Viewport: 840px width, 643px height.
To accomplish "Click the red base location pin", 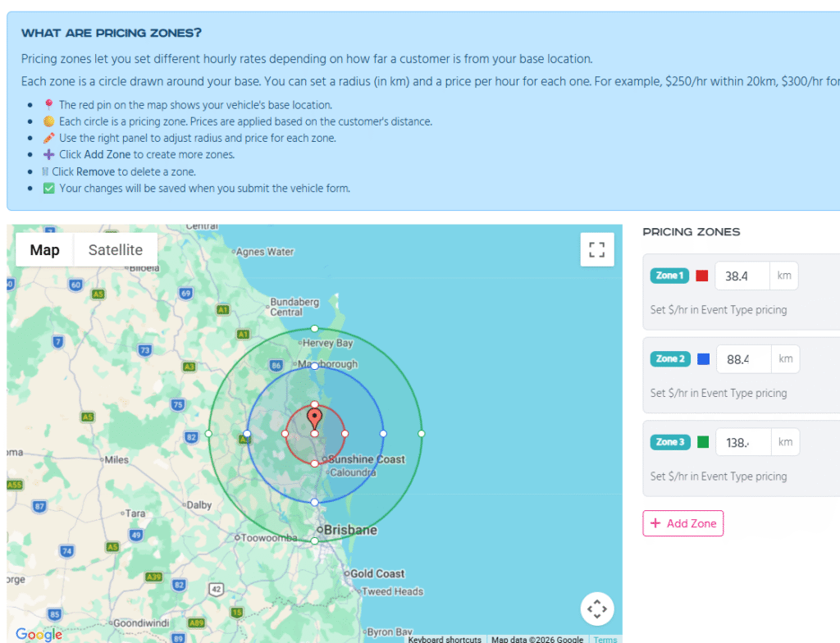I will 314,419.
